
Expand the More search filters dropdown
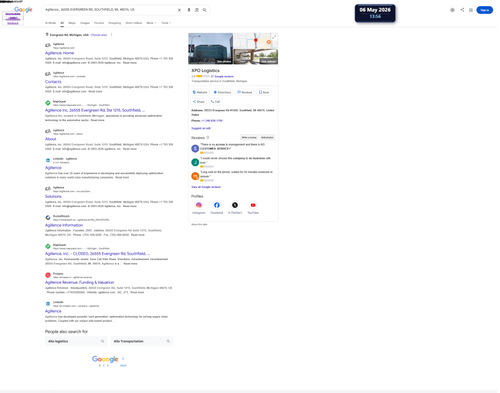click(x=151, y=23)
